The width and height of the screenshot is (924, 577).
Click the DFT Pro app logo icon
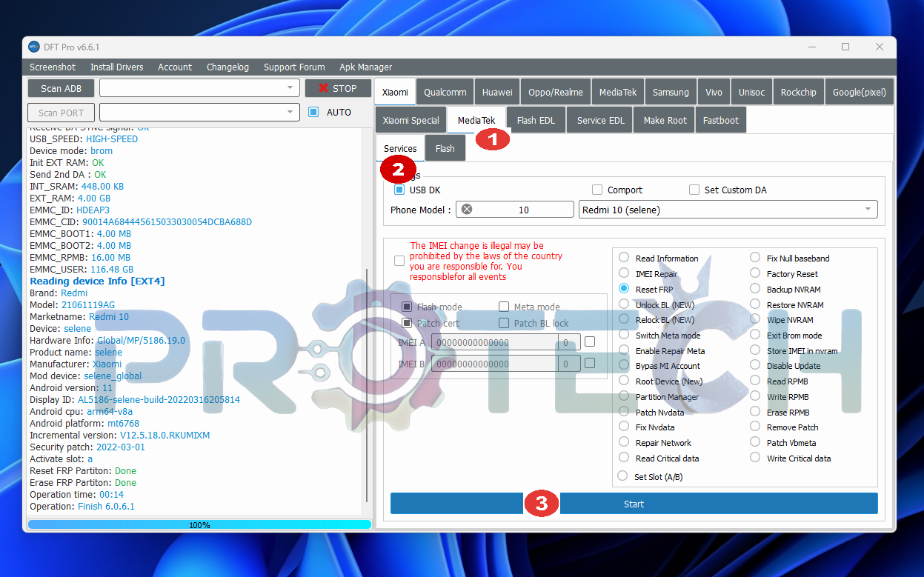[34, 47]
